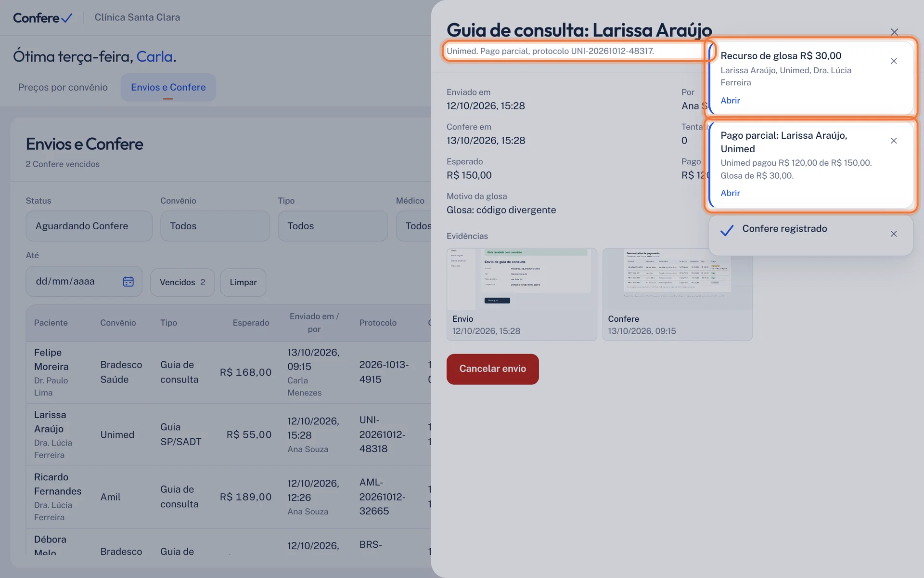This screenshot has width=924, height=578.
Task: Click the Limpar button
Action: coord(243,282)
